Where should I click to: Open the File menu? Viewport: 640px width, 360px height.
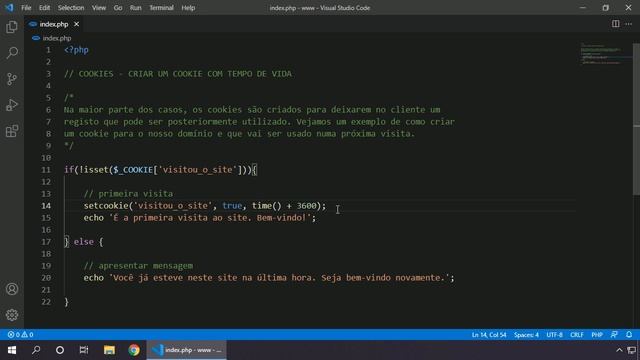pyautogui.click(x=26, y=8)
